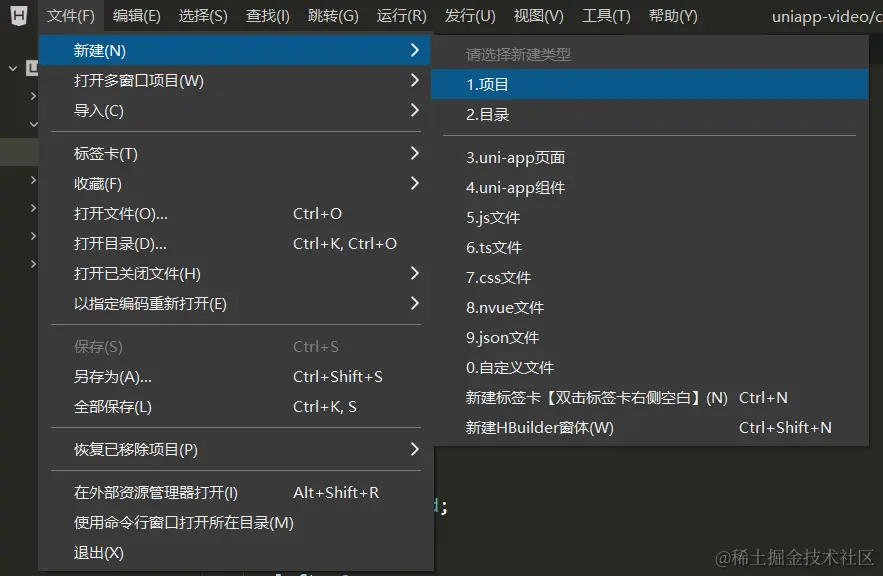
Task: Choose 2.目录 new type
Action: (x=649, y=115)
